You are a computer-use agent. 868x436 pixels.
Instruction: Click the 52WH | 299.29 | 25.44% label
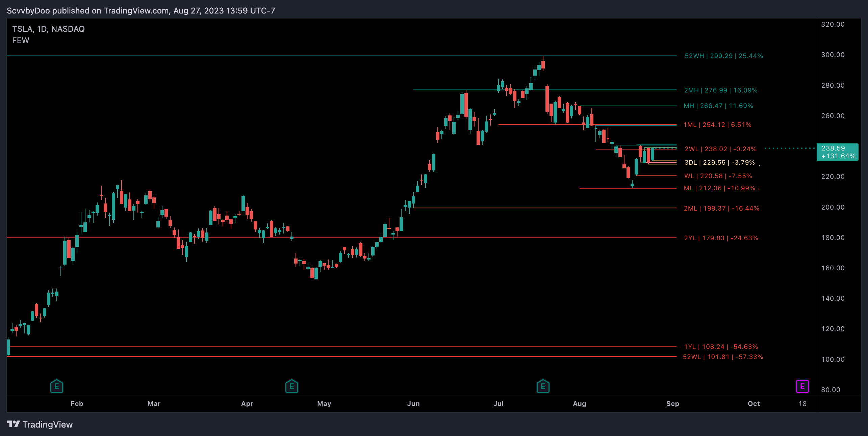click(724, 56)
